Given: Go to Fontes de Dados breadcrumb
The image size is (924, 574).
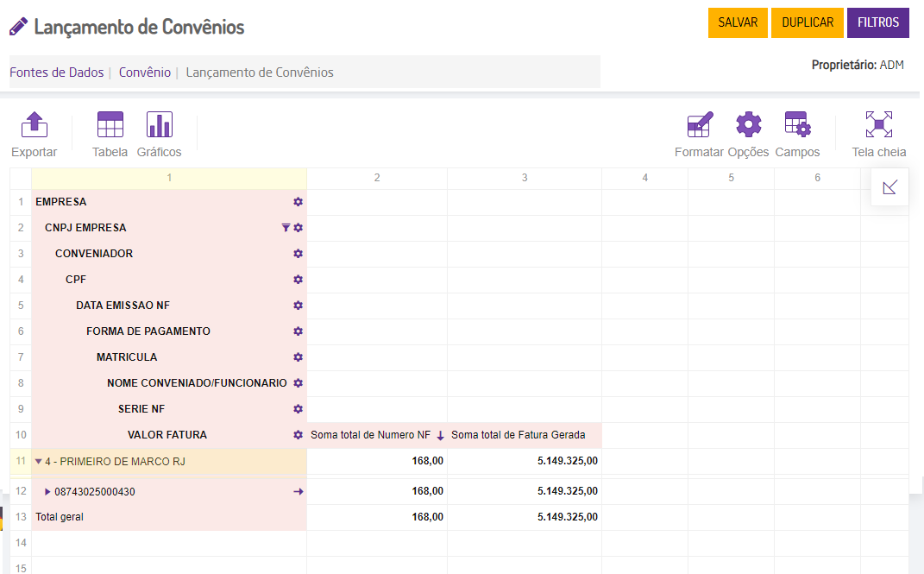Looking at the screenshot, I should coord(56,73).
